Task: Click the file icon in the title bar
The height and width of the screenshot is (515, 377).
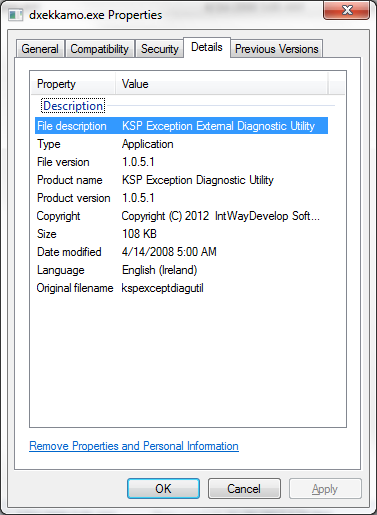Action: pyautogui.click(x=15, y=15)
